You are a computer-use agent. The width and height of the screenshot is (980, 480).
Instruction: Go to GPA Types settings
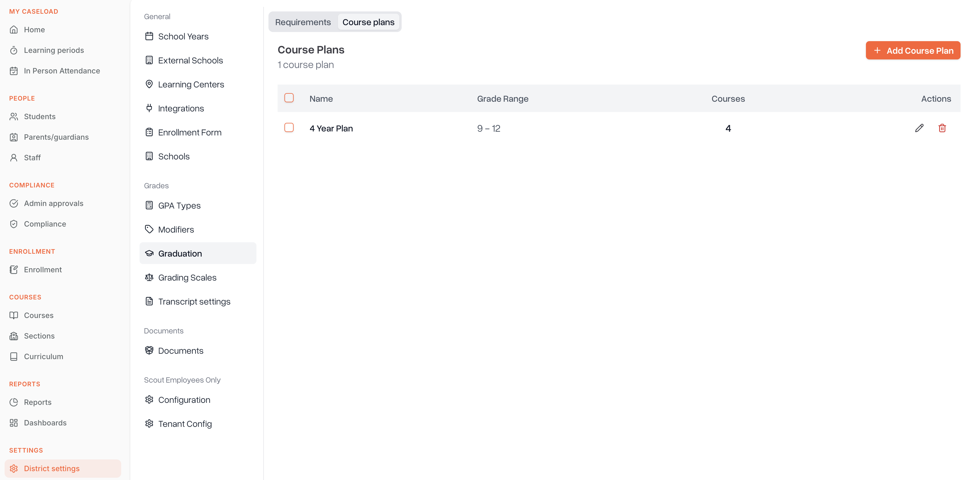[179, 205]
